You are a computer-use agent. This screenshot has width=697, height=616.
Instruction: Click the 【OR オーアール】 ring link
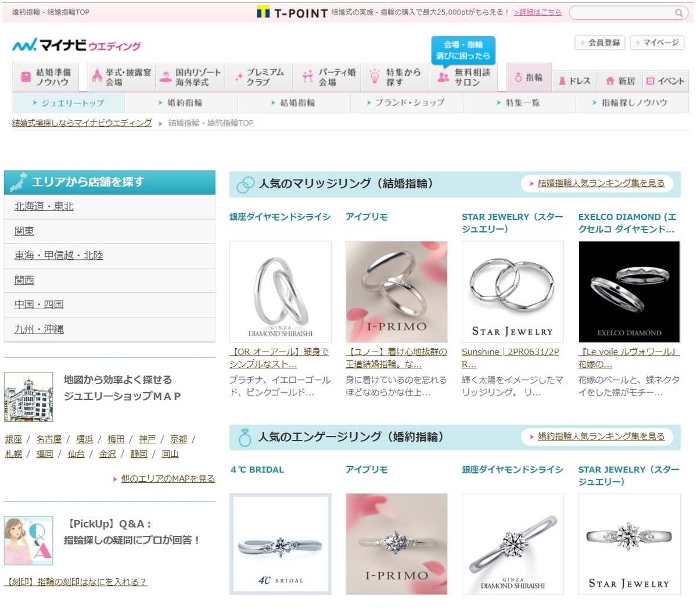pos(279,358)
